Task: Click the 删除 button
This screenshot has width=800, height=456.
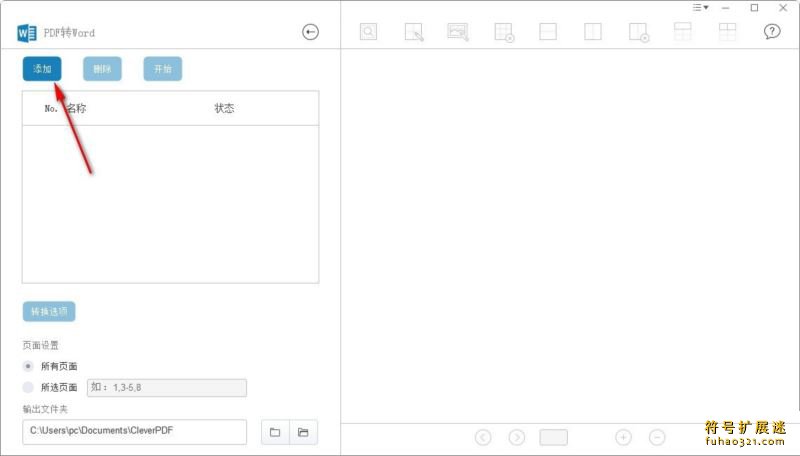Action: point(102,69)
